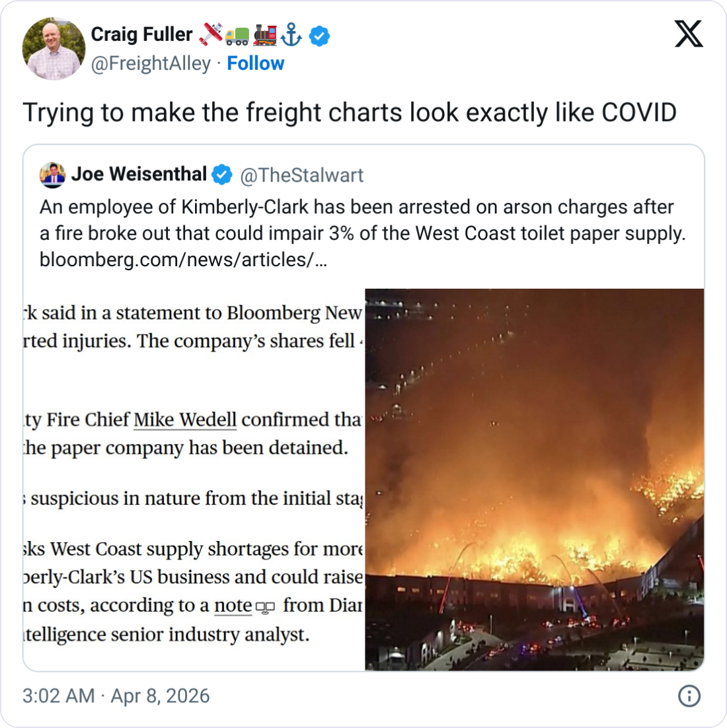Click the X logo icon
The image size is (727, 728).
689,34
